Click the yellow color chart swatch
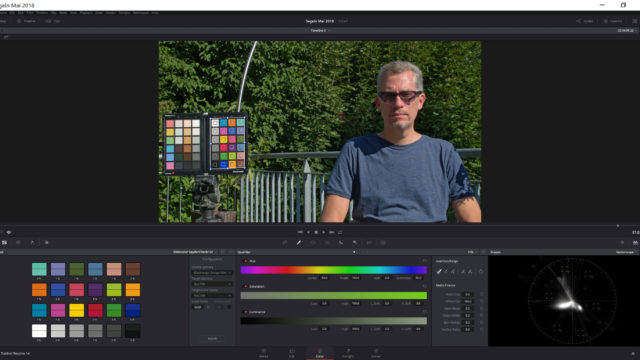640x360 pixels. point(76,310)
